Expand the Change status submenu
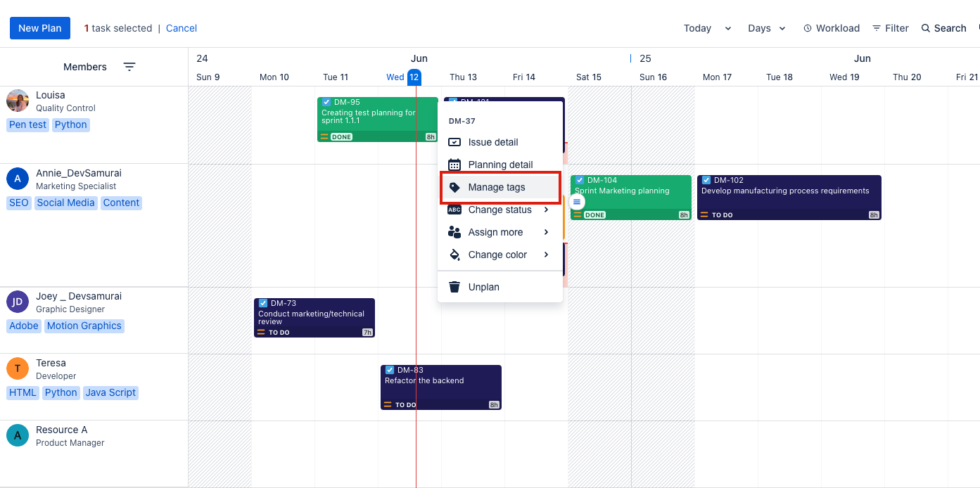This screenshot has width=980, height=488. [499, 210]
